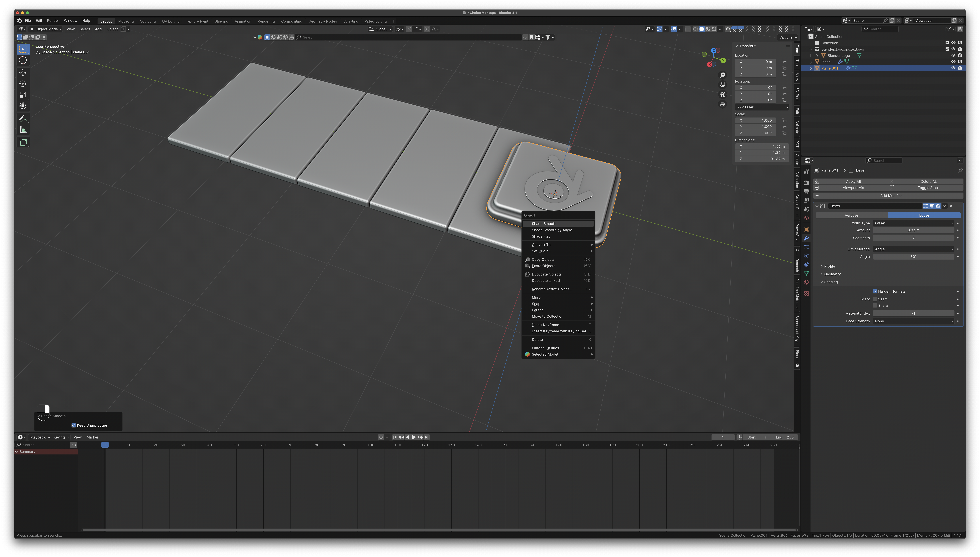Image resolution: width=980 pixels, height=557 pixels.
Task: Click the bevel Segments slider field
Action: (x=913, y=238)
